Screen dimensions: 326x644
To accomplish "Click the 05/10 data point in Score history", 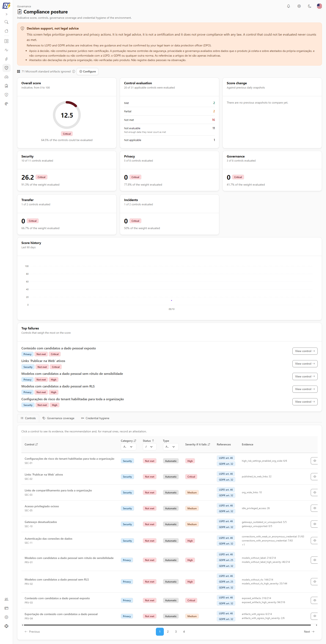I will point(172,301).
